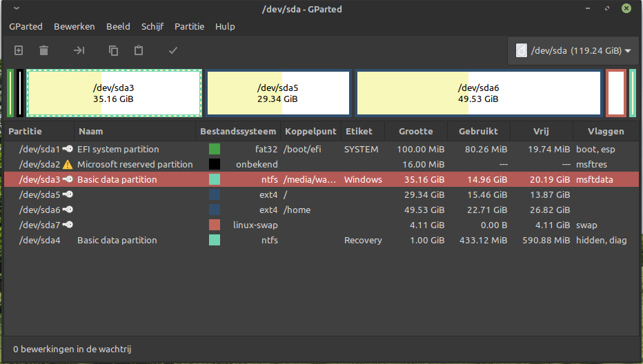Open the Bewerken menu
This screenshot has width=643, height=364.
pos(75,27)
